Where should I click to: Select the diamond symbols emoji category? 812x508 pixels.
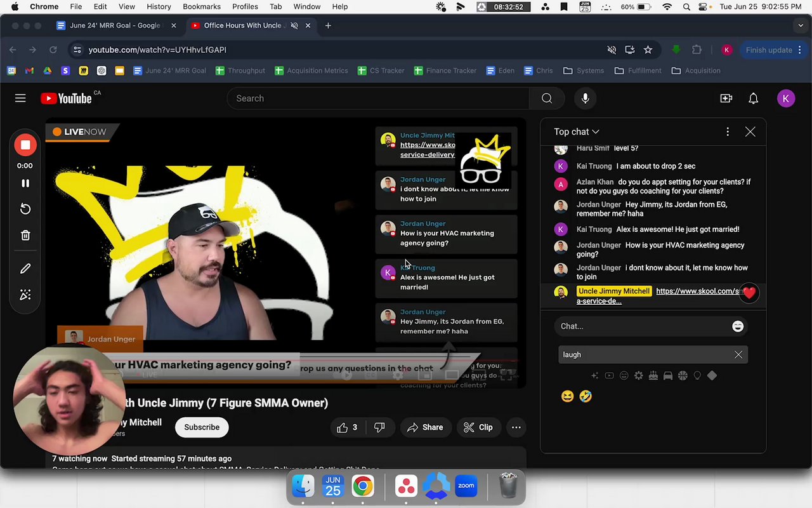point(712,376)
